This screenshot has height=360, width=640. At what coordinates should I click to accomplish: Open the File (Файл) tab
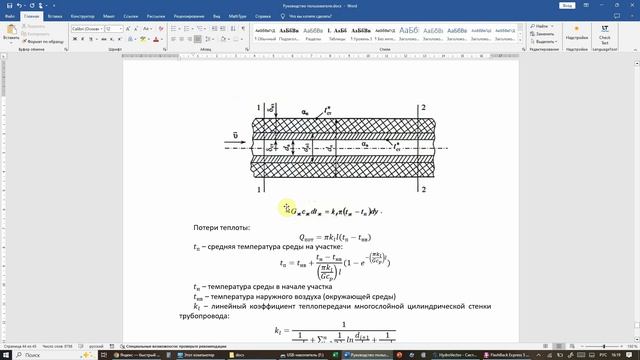[10, 16]
